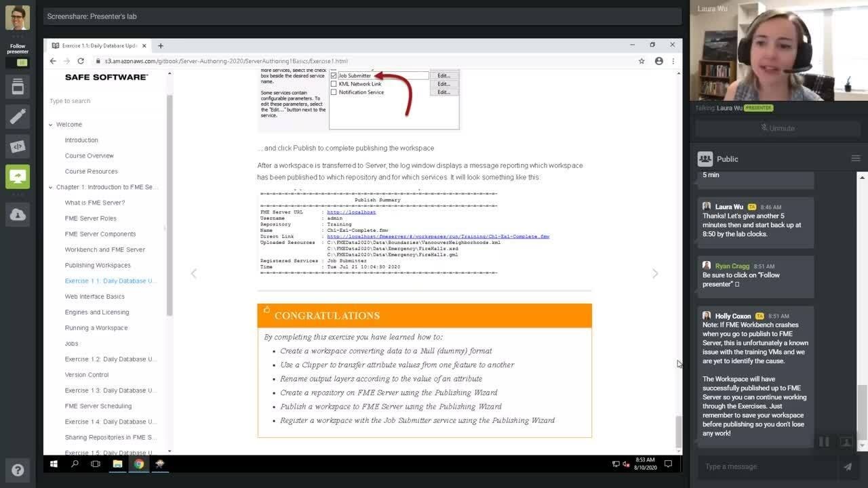This screenshot has height=488, width=868.
Task: Go to next page with right chevron
Action: 654,273
